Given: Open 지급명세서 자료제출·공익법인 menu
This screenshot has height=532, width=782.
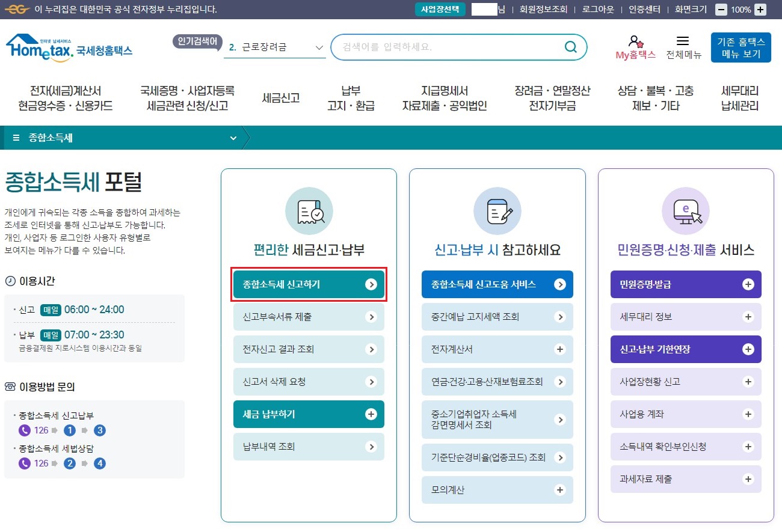Looking at the screenshot, I should pos(445,99).
